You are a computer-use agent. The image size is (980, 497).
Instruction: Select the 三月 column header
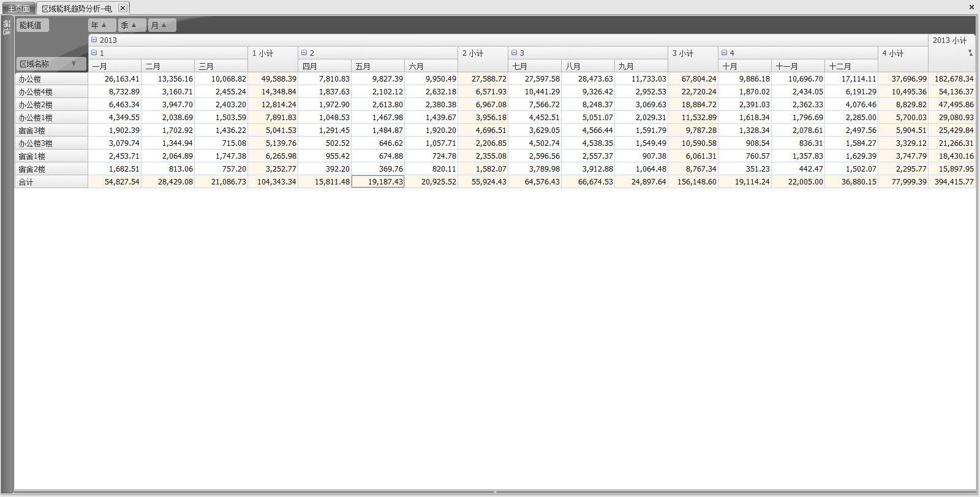point(221,66)
